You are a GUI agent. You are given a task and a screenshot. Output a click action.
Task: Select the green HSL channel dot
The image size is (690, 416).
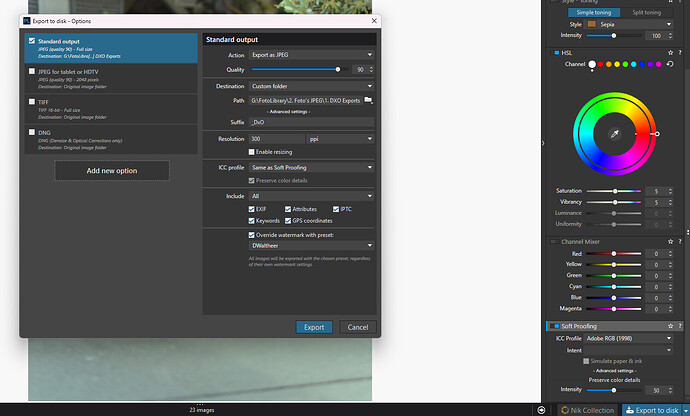625,64
